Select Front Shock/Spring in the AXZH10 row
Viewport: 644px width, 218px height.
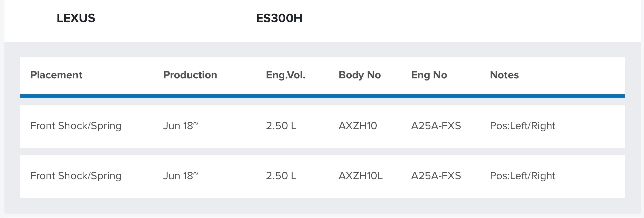point(76,126)
